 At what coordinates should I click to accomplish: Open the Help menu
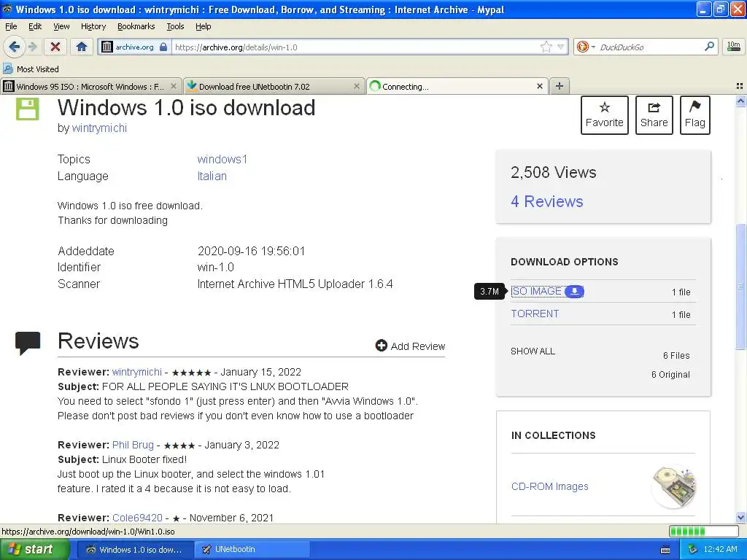click(x=203, y=26)
